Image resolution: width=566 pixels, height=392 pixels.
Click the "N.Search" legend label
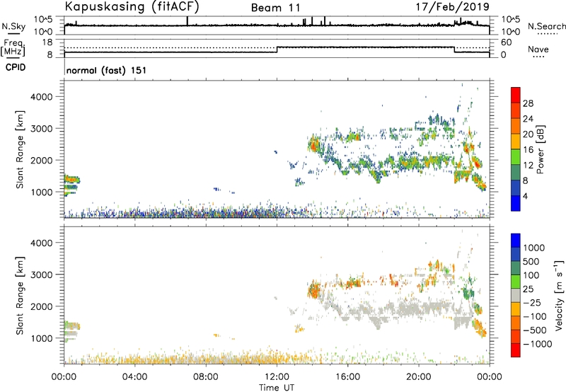[546, 26]
